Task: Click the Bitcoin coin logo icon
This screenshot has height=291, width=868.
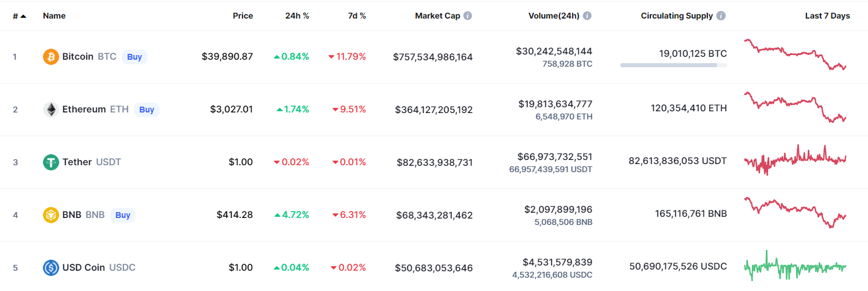Action: click(51, 57)
